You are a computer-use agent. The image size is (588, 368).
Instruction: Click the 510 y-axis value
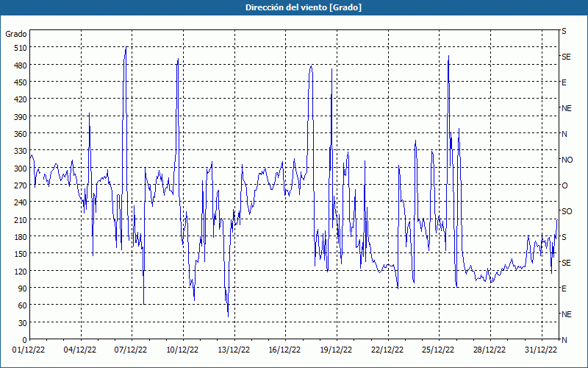pos(20,48)
